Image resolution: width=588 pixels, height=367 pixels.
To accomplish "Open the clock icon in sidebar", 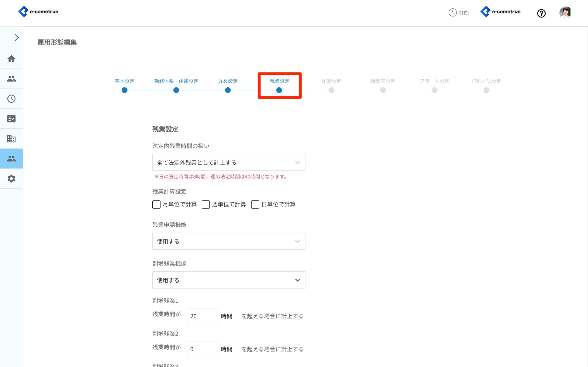I will pyautogui.click(x=11, y=99).
